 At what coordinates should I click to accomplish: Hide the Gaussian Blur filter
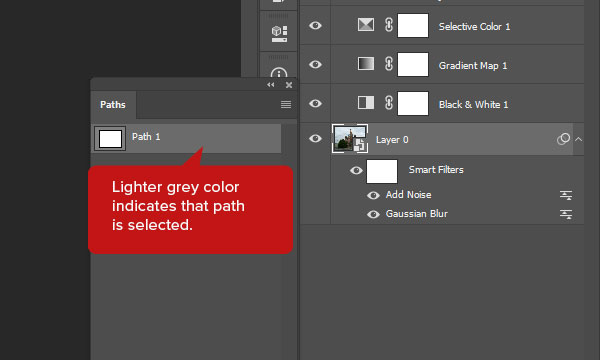click(x=373, y=214)
